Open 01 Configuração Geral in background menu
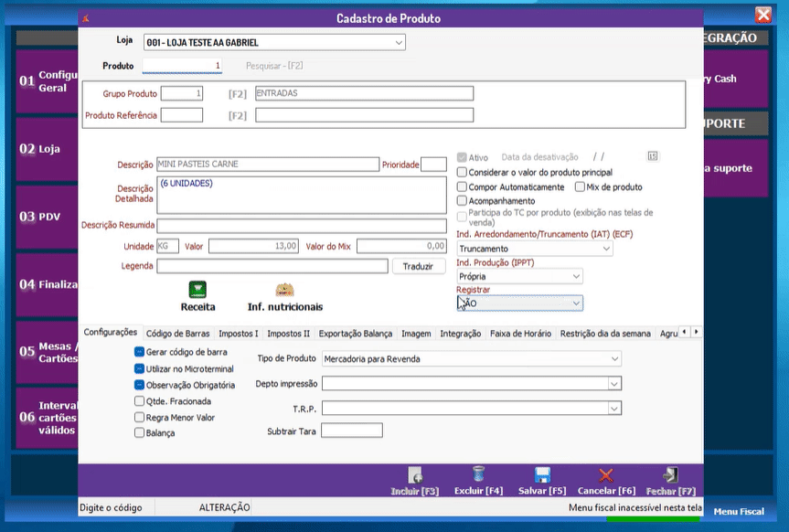Screen dimensions: 789x532 [48, 81]
